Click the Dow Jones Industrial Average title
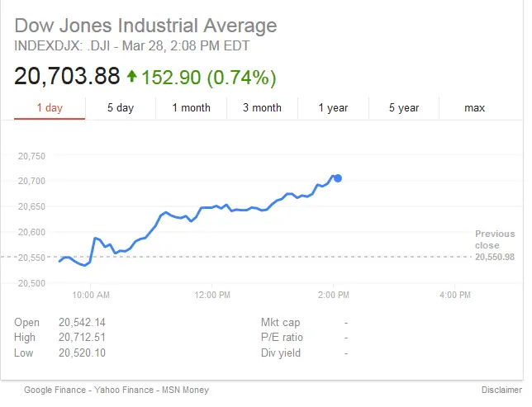The image size is (532, 407). click(145, 26)
